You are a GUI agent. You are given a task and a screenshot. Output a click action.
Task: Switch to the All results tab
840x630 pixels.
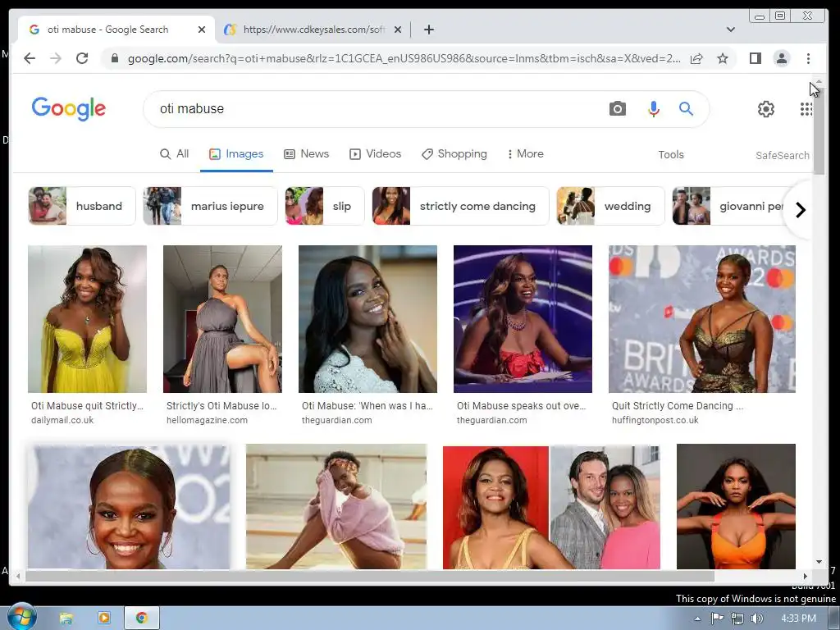[x=175, y=154]
